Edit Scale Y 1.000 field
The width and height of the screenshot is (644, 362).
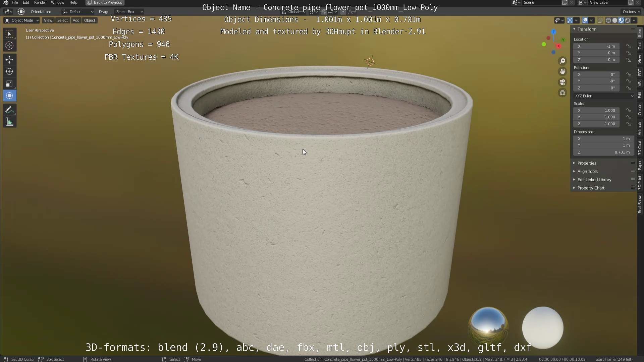(596, 117)
